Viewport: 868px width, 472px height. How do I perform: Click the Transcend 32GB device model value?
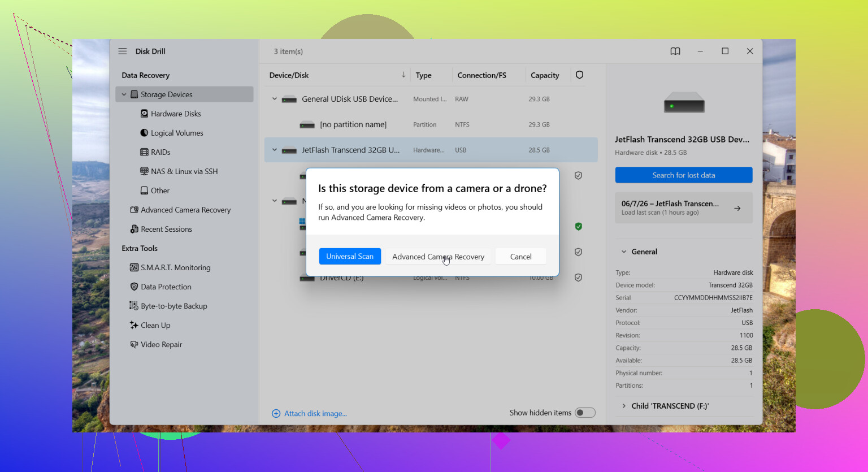pyautogui.click(x=731, y=285)
